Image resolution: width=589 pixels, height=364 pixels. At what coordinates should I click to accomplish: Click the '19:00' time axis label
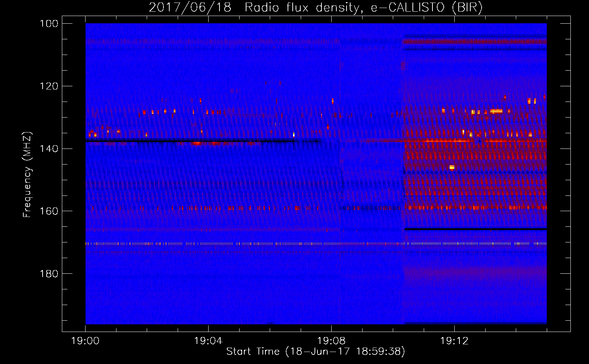click(x=85, y=341)
